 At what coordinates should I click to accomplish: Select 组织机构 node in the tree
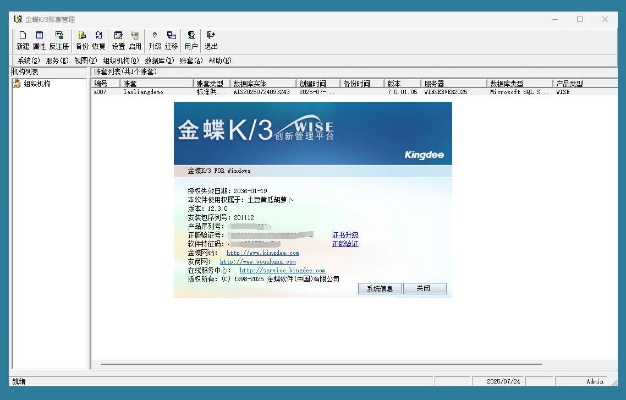(x=36, y=83)
